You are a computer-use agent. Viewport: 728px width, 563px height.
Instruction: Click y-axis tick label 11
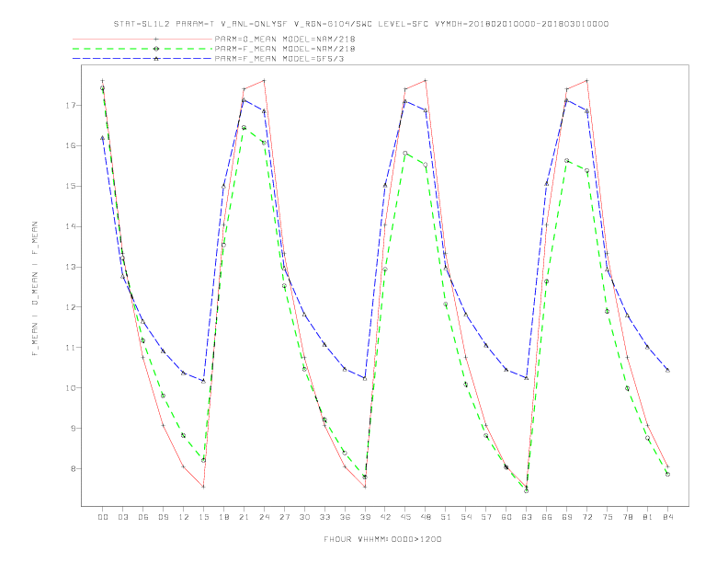[x=70, y=348]
